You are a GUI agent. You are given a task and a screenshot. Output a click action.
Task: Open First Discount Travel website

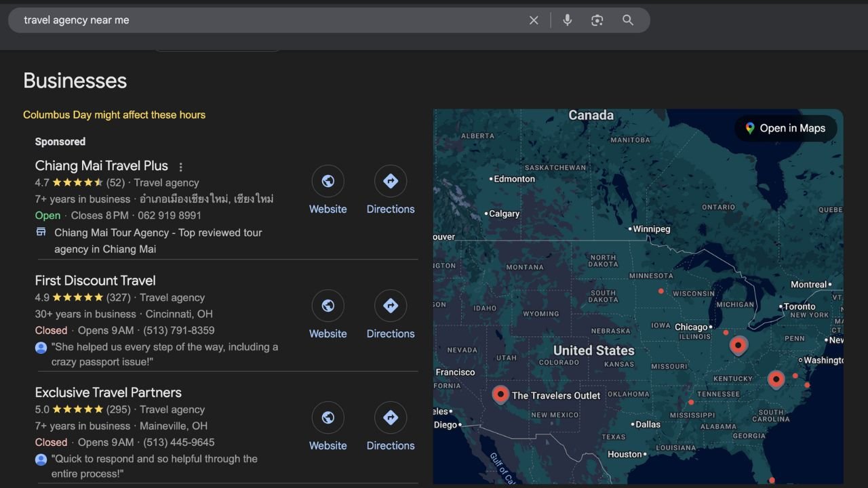point(328,306)
